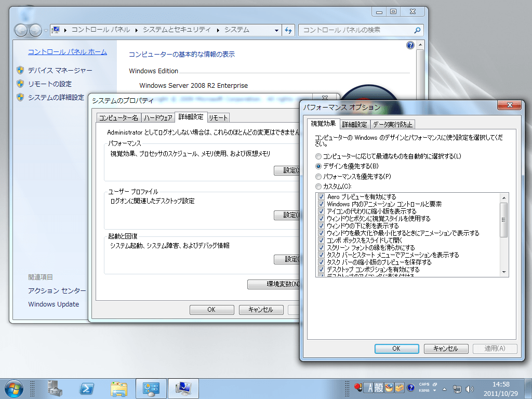Select the デザインを優先する radio option
The height and width of the screenshot is (399, 532).
tap(317, 166)
